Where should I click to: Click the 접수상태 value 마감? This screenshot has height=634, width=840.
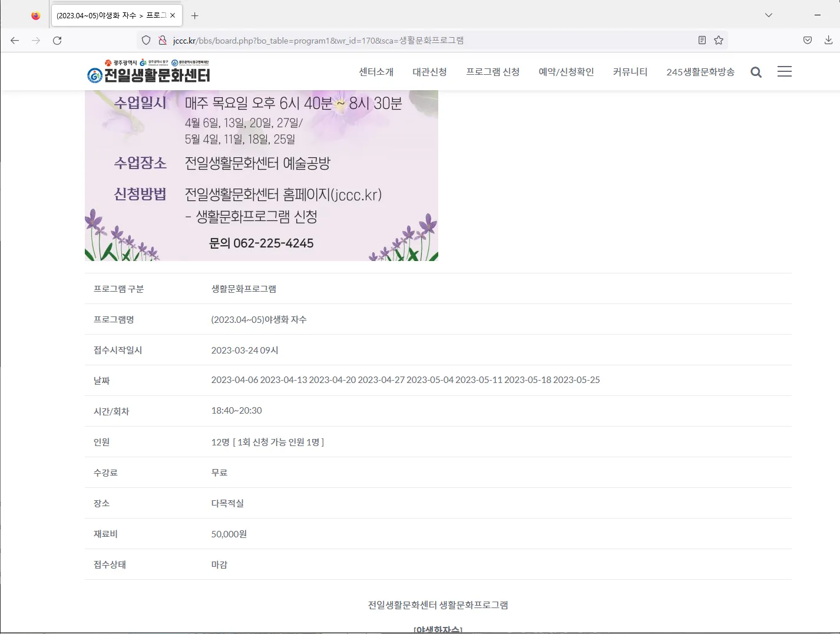tap(219, 564)
